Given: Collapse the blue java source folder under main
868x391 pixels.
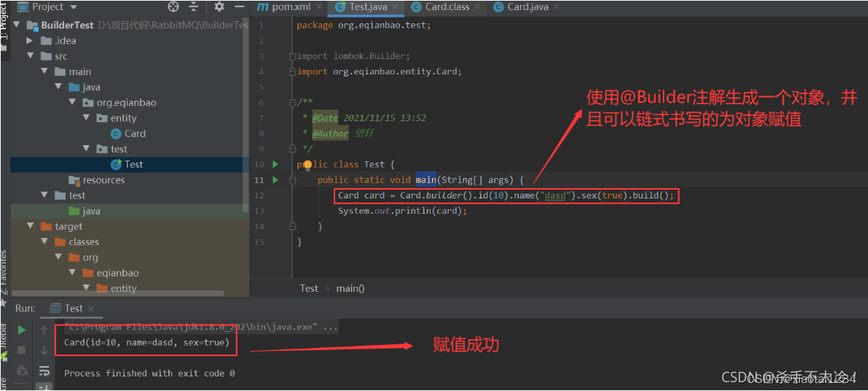Looking at the screenshot, I should click(x=58, y=88).
